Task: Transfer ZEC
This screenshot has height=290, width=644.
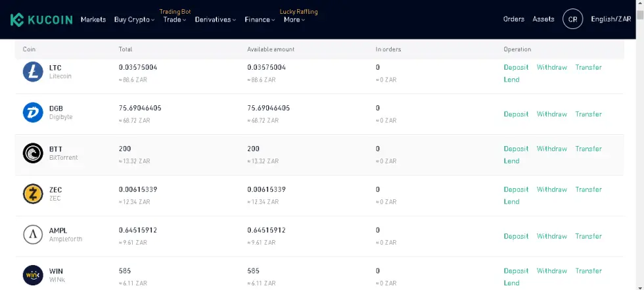Action: click(x=588, y=189)
